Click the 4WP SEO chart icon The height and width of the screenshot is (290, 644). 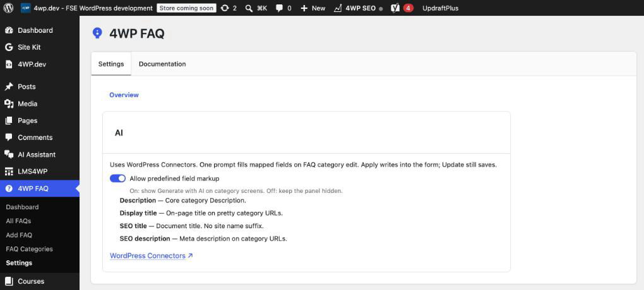[338, 8]
